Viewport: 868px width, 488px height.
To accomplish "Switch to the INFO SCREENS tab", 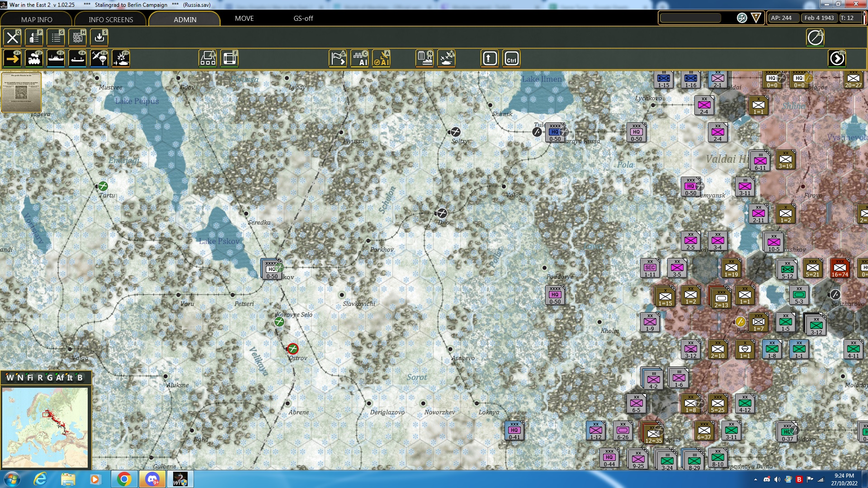I will [111, 19].
